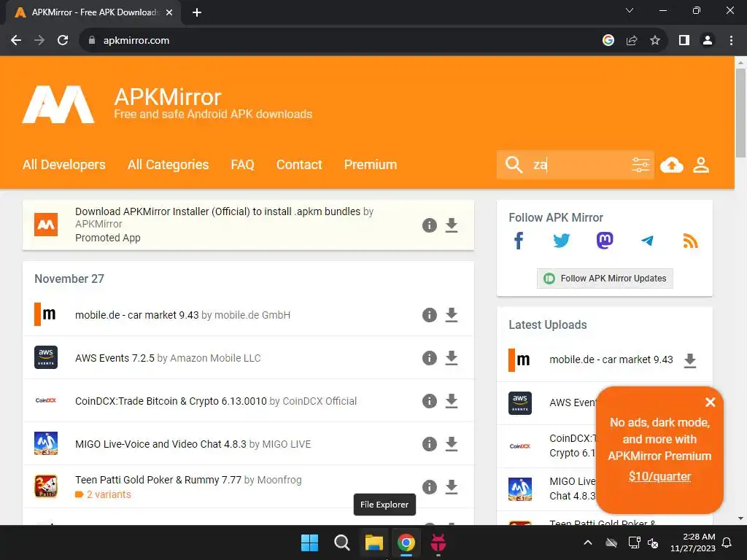Viewport: 747px width, 560px height.
Task: Bookmark this tab star icon
Action: point(655,41)
